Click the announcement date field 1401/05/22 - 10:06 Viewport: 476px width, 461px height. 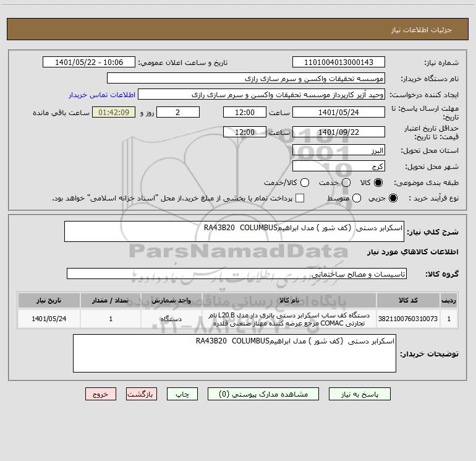click(89, 62)
